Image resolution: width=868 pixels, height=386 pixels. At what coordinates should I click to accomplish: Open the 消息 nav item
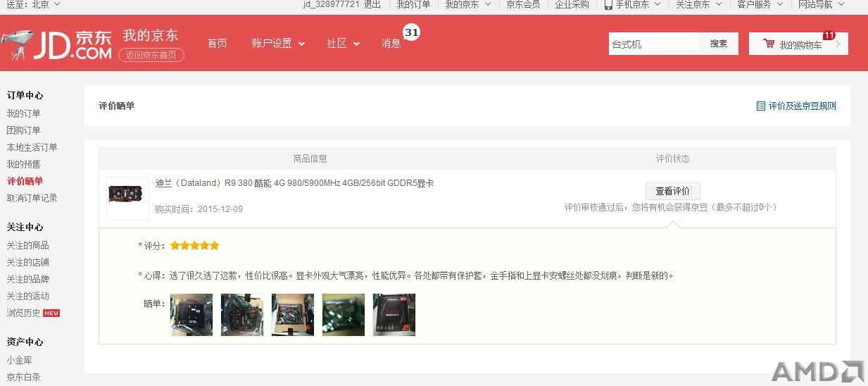[x=391, y=44]
